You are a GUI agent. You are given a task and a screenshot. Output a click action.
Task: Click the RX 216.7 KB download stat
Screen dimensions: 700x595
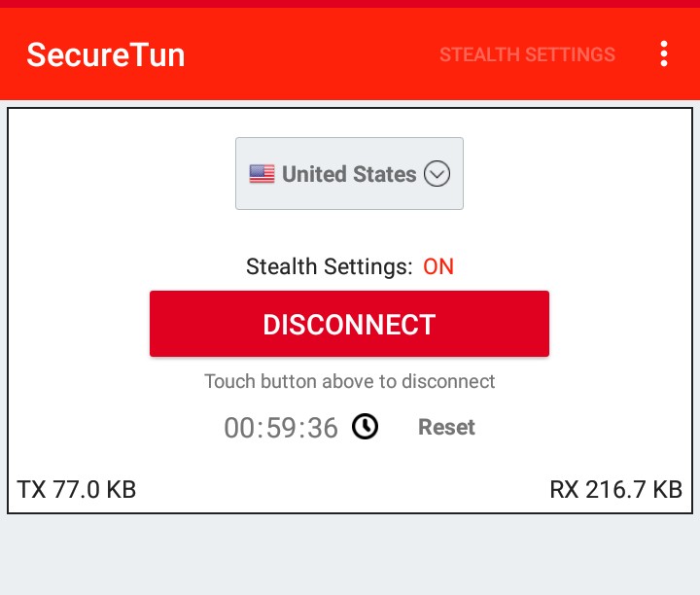pyautogui.click(x=615, y=490)
